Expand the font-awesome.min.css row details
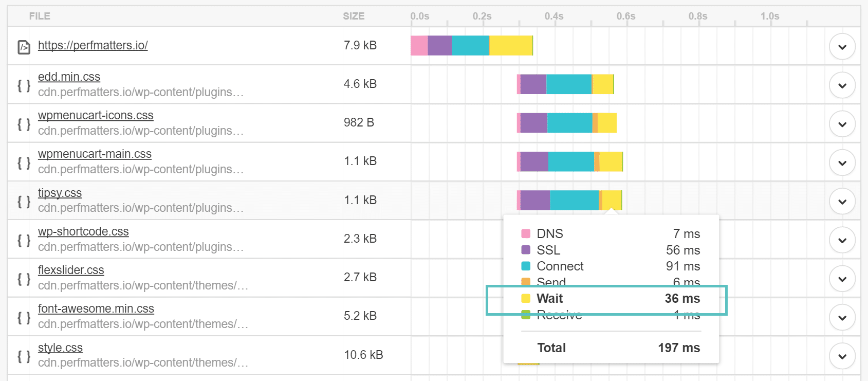Screen dimensions: 868x381 [x=842, y=317]
